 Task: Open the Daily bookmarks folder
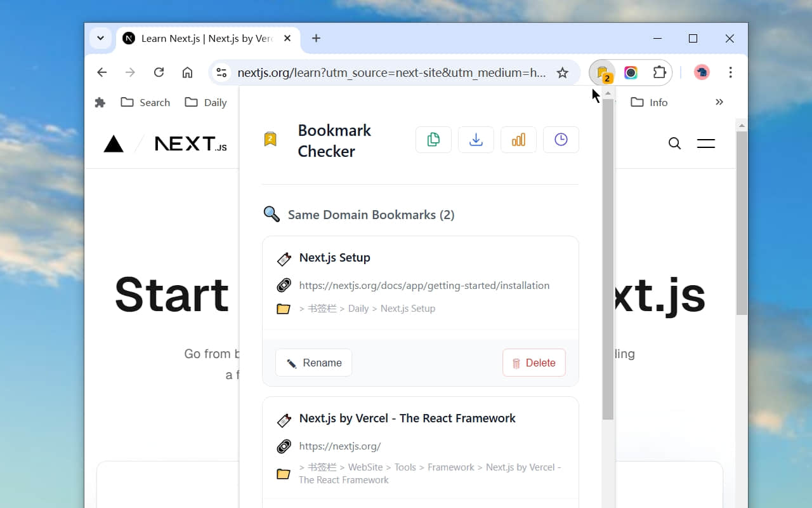click(x=206, y=102)
